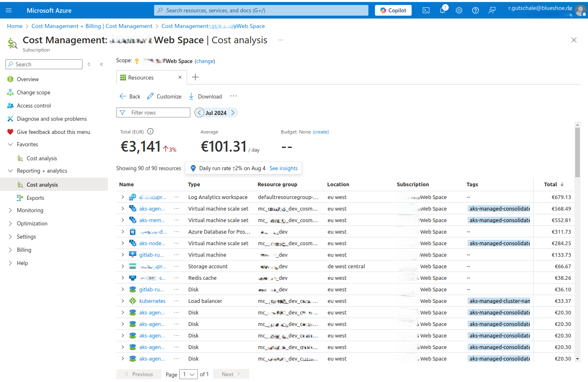Open the hamburger portal menu
Viewport: 588px width, 382px height.
[9, 10]
